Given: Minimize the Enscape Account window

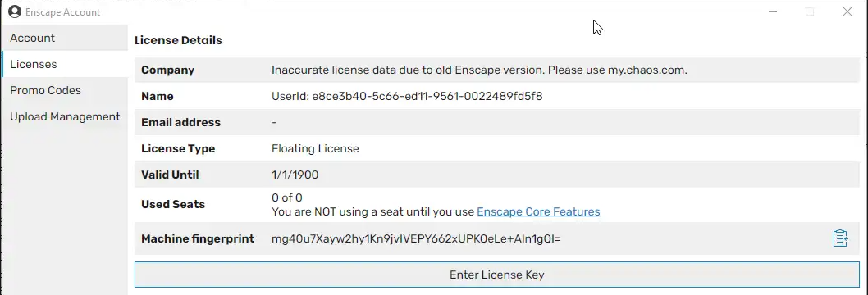Looking at the screenshot, I should [774, 11].
